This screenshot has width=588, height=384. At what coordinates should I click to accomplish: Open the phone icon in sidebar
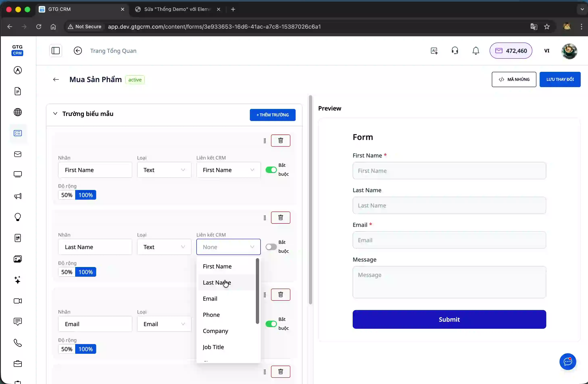point(18,343)
